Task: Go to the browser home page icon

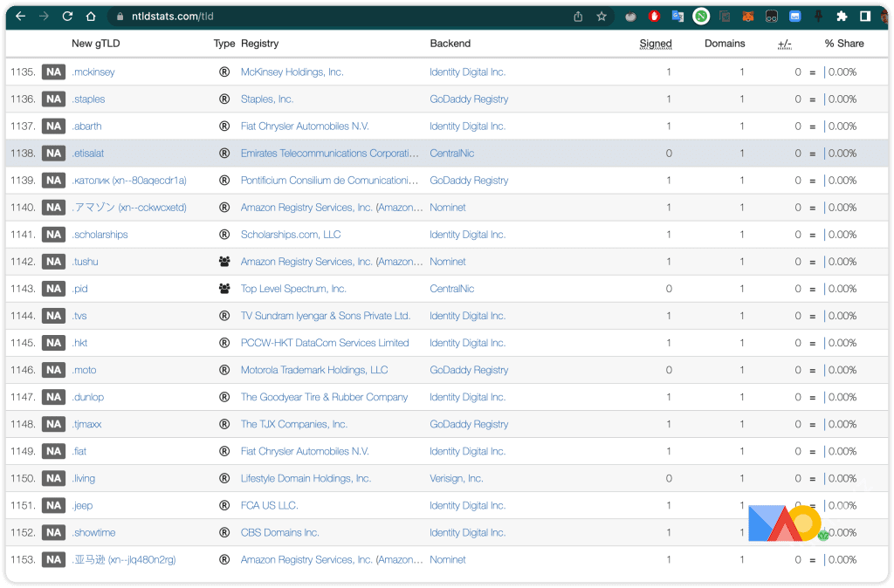Action: (91, 17)
